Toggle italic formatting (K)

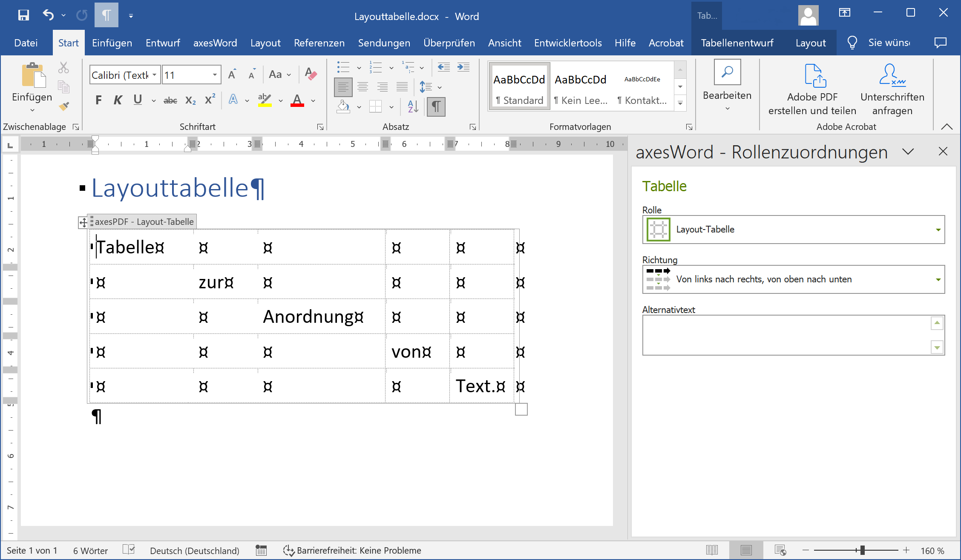tap(118, 100)
